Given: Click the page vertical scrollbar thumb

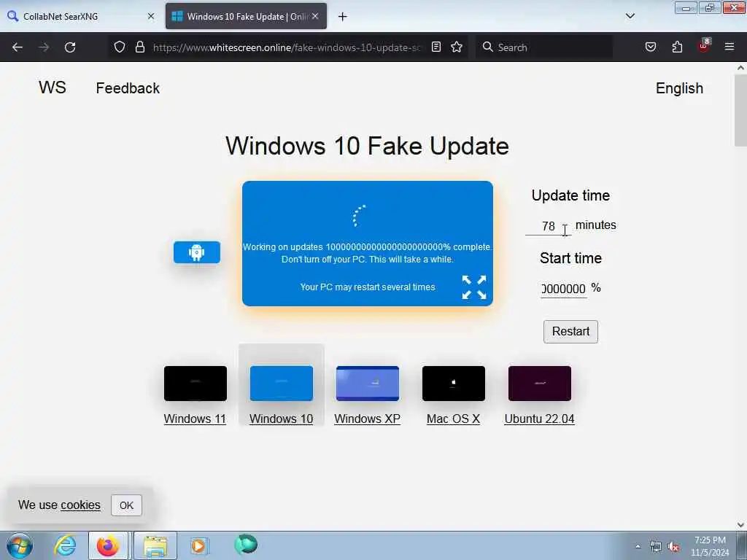Looking at the screenshot, I should pos(740,111).
